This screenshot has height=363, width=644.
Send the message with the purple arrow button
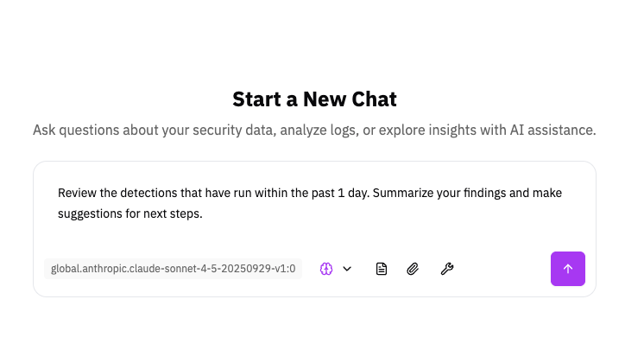coord(567,269)
